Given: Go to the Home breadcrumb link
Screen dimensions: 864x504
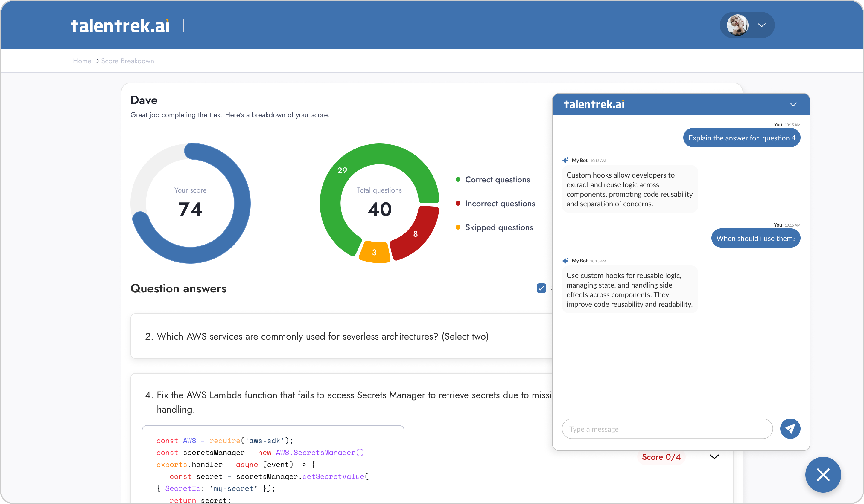Looking at the screenshot, I should click(x=82, y=61).
